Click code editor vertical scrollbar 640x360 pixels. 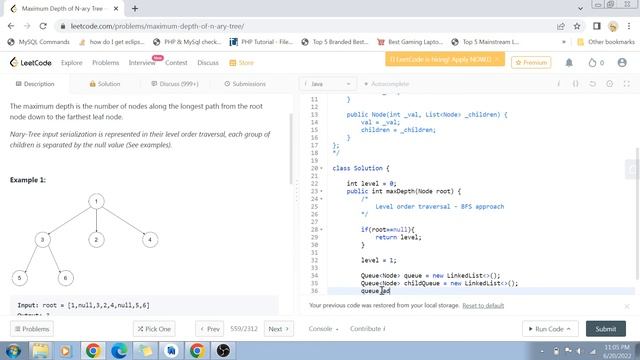pos(637,214)
